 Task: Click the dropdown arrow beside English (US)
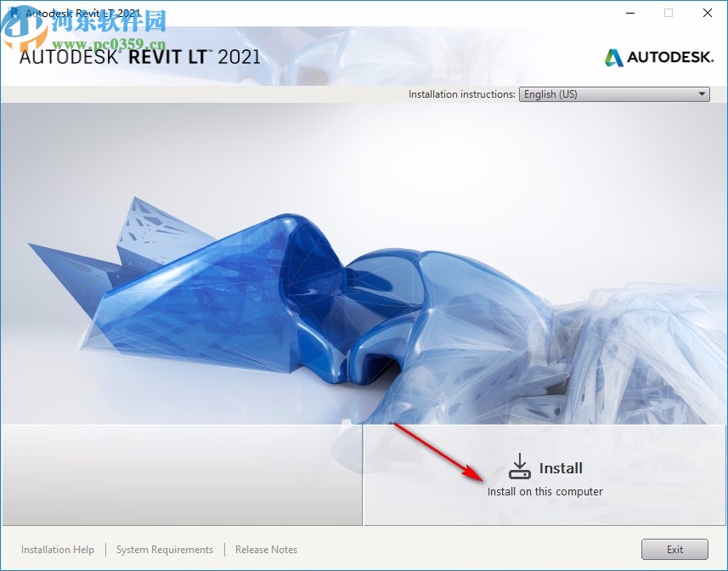click(x=702, y=94)
